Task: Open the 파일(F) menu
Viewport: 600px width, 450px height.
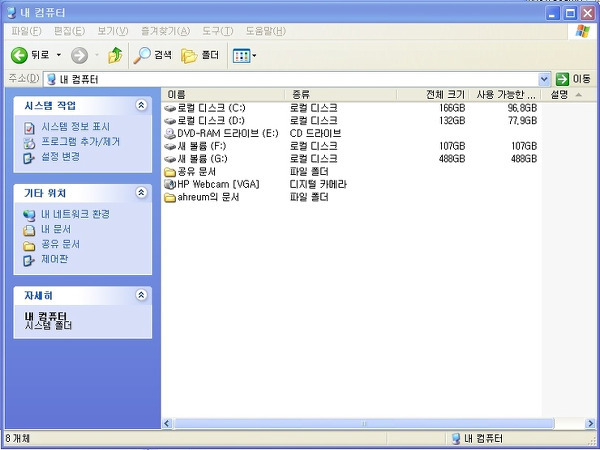Action: [26, 31]
